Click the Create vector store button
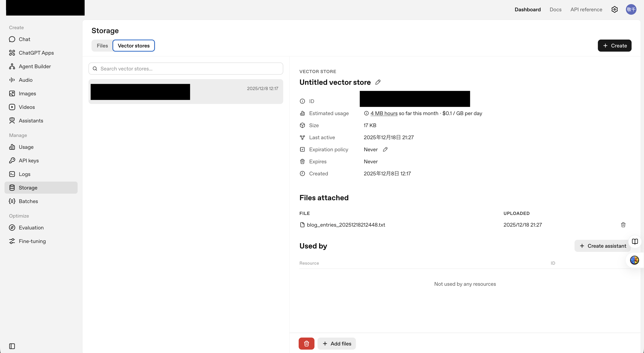This screenshot has width=644, height=353. tap(614, 46)
